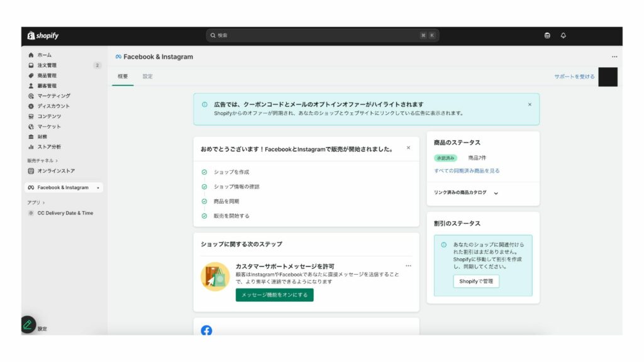Screen dimensions: 644x362
Task: Click the Facebook & Instagram page title
Action: coord(158,57)
